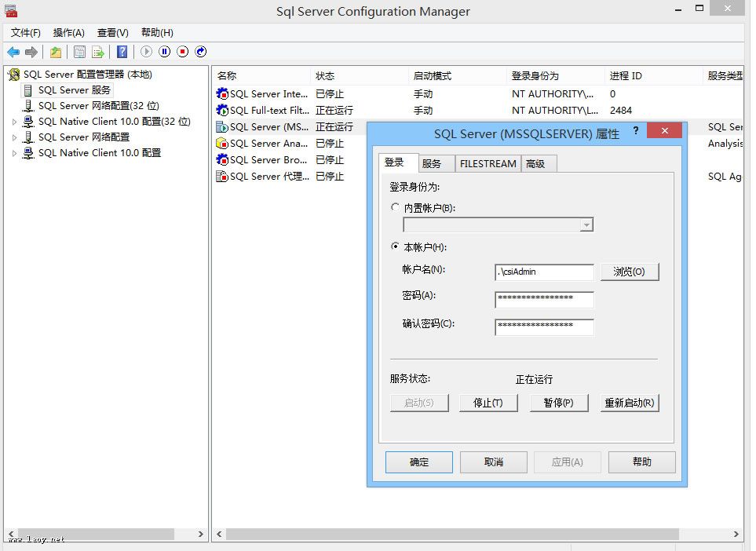The width and height of the screenshot is (756, 551).
Task: Click the SQL Native Client 10.0 配置(32 位) icon
Action: pyautogui.click(x=28, y=122)
